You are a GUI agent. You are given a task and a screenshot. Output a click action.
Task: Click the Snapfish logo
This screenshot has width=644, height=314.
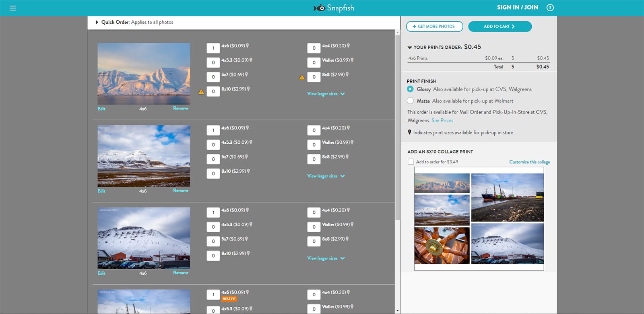tap(334, 8)
